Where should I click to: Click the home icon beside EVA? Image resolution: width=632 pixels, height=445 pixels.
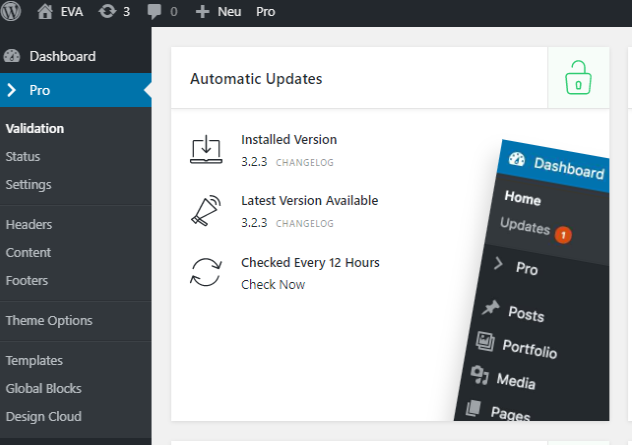coord(45,12)
